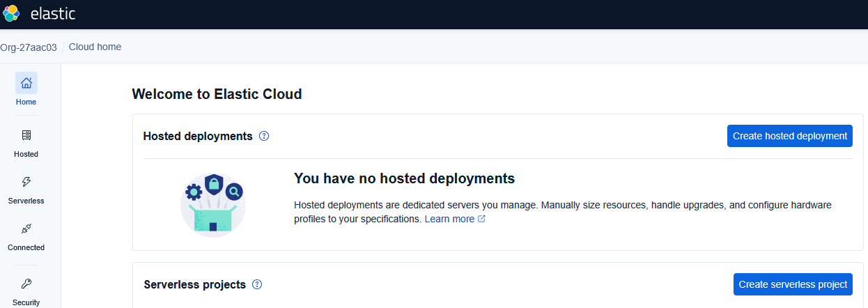The image size is (868, 308).
Task: Select Org-27aac03 breadcrumb
Action: click(x=29, y=47)
